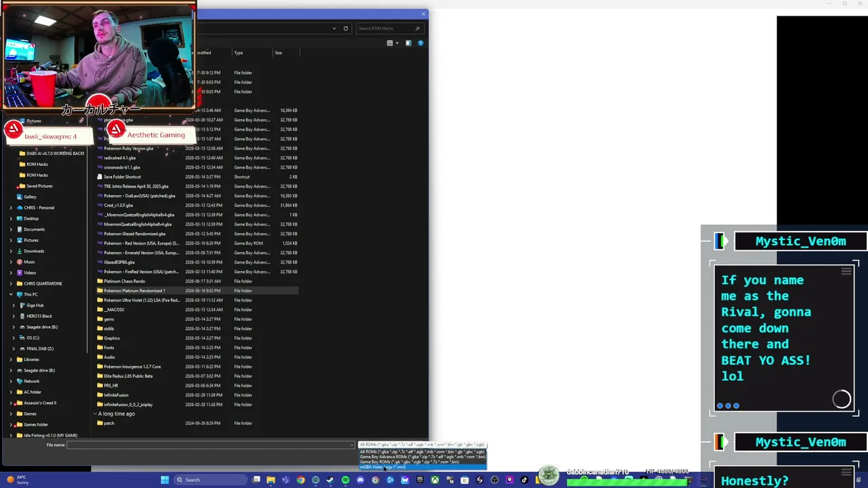The height and width of the screenshot is (488, 868).
Task: Select 'TRE Johto Release April 30, 2025.gba'
Action: tap(136, 186)
